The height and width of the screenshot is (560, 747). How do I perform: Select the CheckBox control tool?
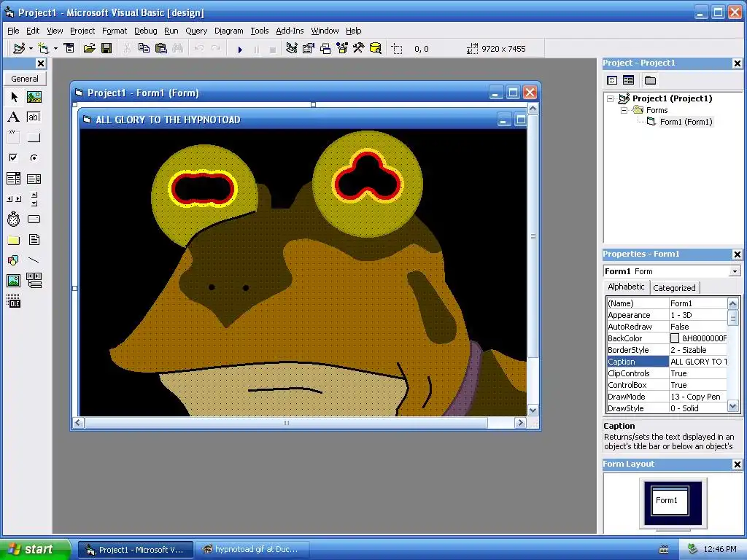tap(14, 157)
